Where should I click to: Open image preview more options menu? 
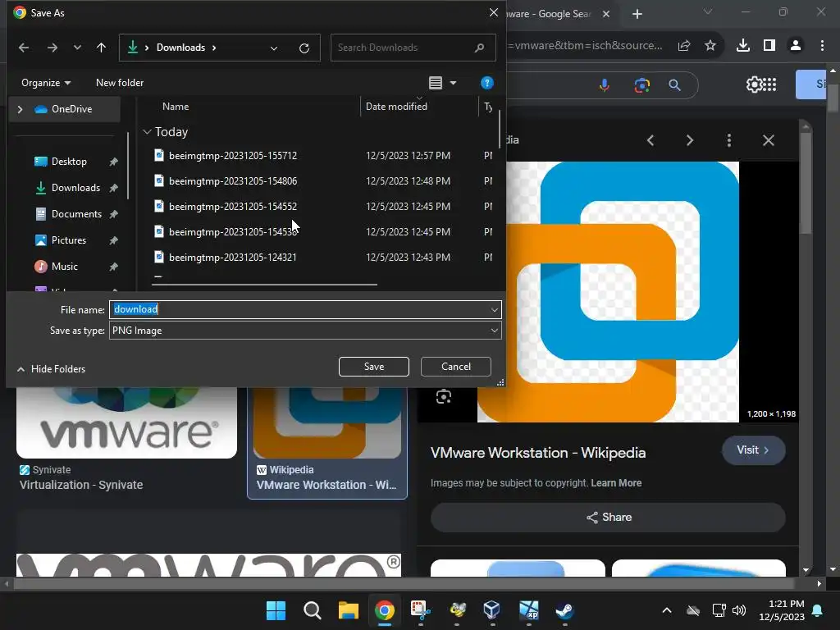tap(729, 141)
